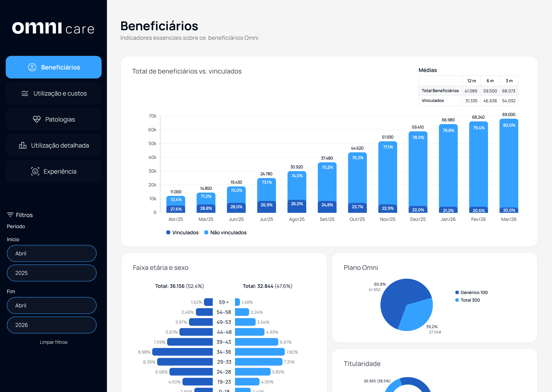Open the Início year selector showing 2025
552x392 pixels.
point(51,273)
